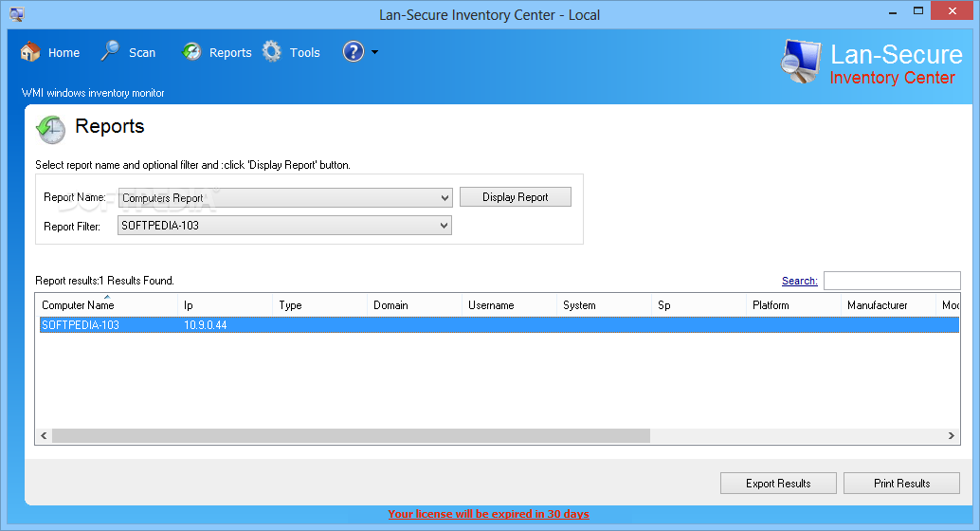Click the horizontal scrollbar right arrow
The width and height of the screenshot is (980, 531).
coord(952,435)
